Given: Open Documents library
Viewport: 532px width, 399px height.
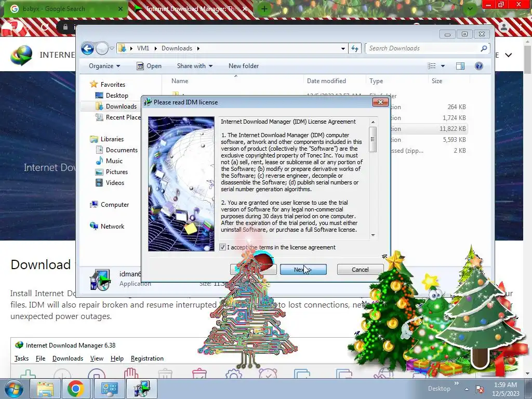Looking at the screenshot, I should coord(117,150).
